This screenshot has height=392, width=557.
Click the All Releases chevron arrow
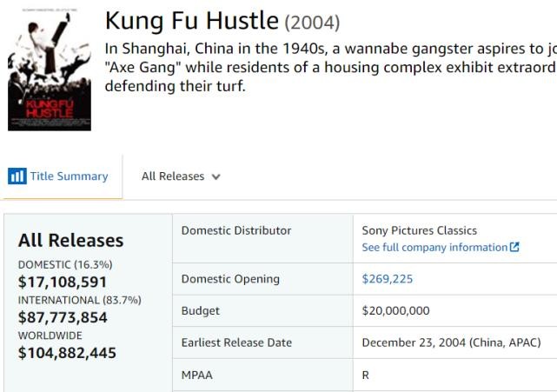[x=216, y=176]
